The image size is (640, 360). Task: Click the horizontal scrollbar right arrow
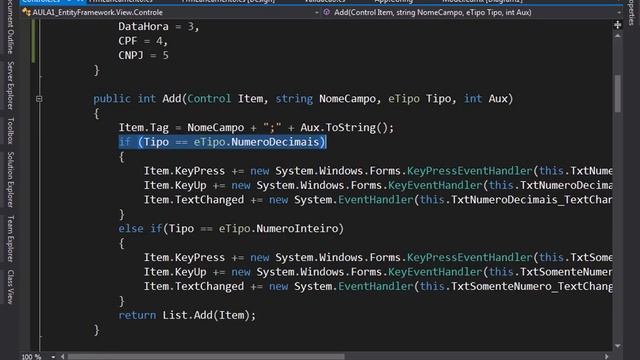[x=607, y=357]
